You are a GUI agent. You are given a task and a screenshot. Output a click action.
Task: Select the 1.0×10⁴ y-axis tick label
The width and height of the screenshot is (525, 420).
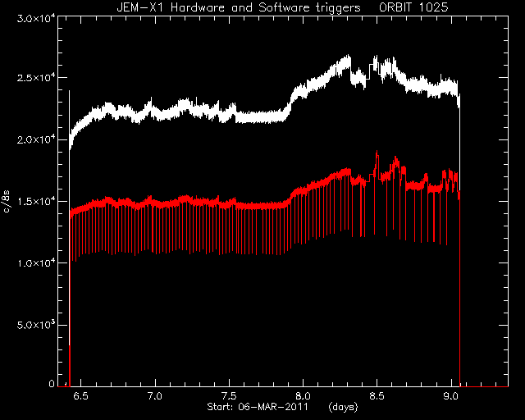[35, 263]
